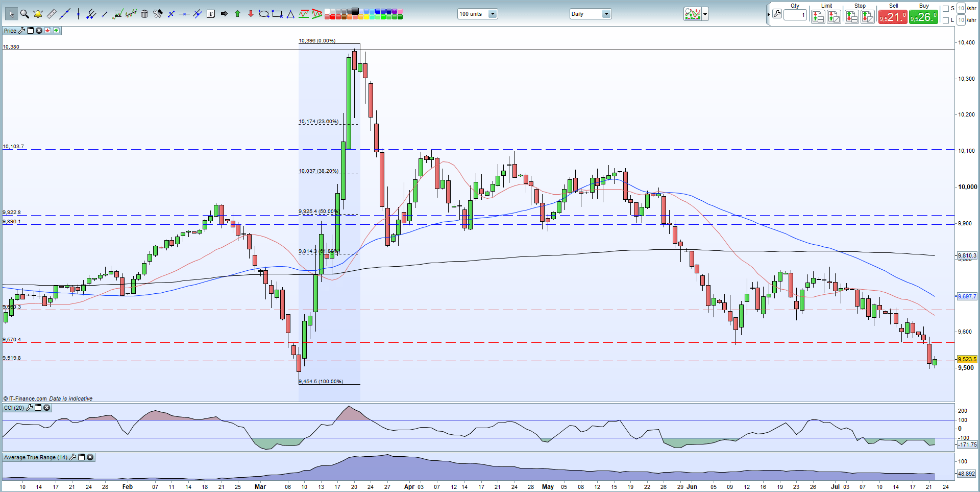The width and height of the screenshot is (980, 492).
Task: Open the Daily timeframe dropdown
Action: tap(606, 14)
